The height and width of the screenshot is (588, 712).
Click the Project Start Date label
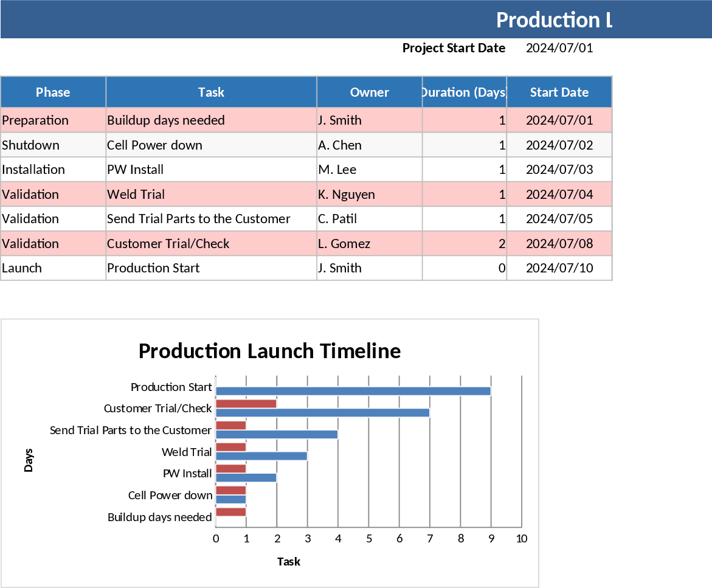coord(454,48)
